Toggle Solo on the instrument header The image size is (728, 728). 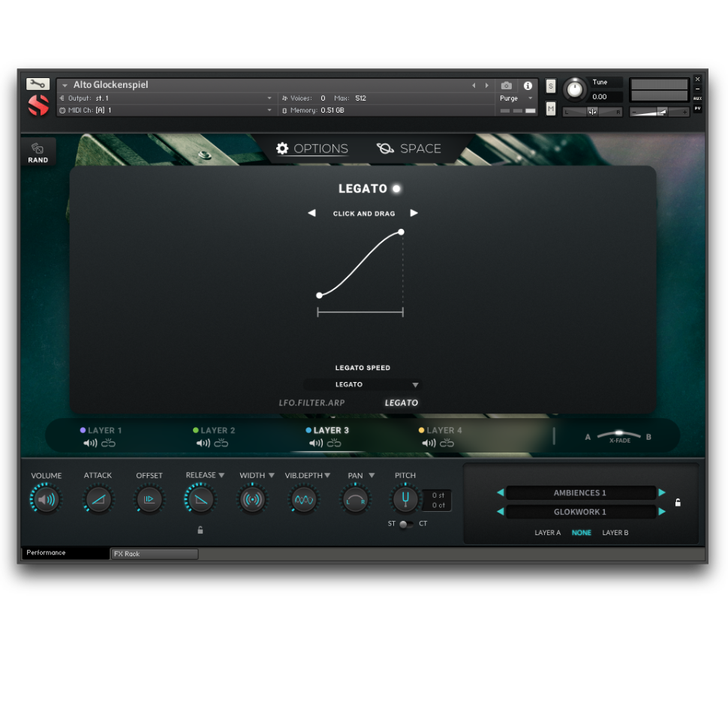pos(551,86)
